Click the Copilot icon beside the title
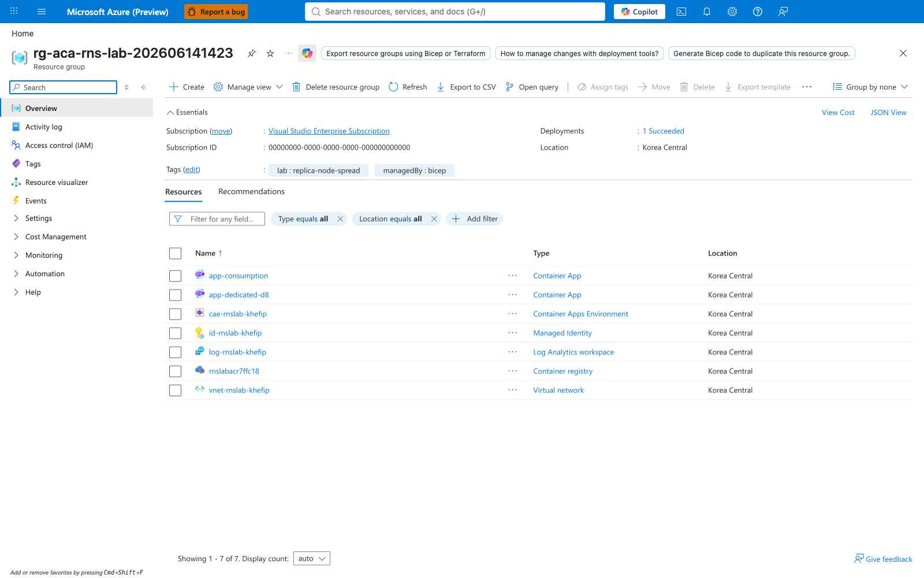This screenshot has height=578, width=924. pyautogui.click(x=307, y=53)
